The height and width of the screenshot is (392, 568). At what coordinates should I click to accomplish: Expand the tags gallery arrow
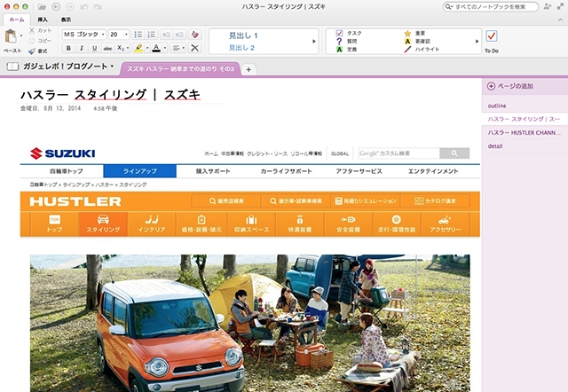tap(477, 42)
